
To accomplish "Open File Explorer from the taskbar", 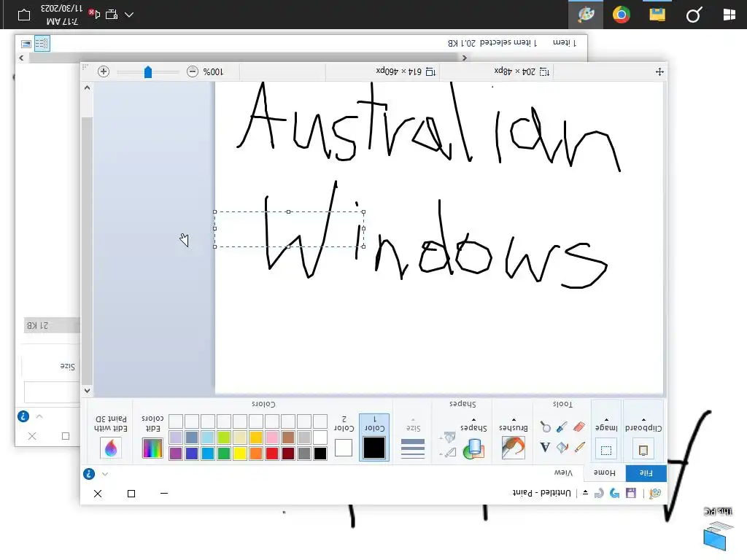I will coord(657,15).
